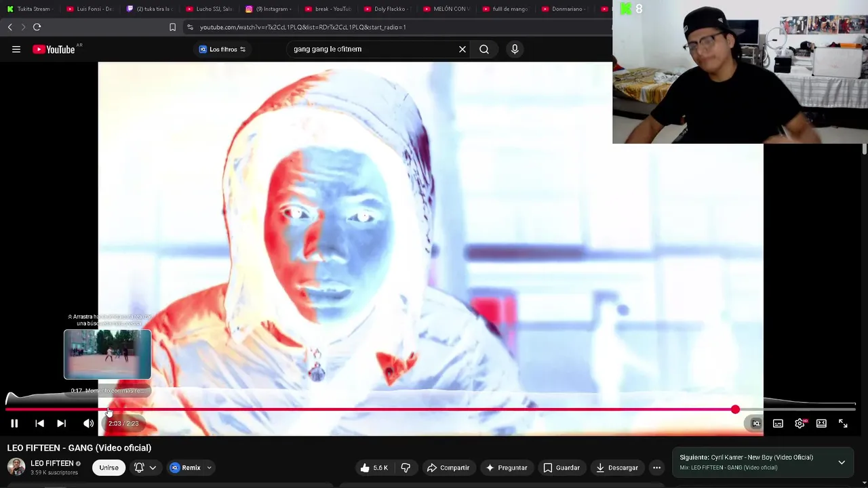Image resolution: width=868 pixels, height=488 pixels.
Task: Click the IQ extension button in player
Action: [755, 424]
